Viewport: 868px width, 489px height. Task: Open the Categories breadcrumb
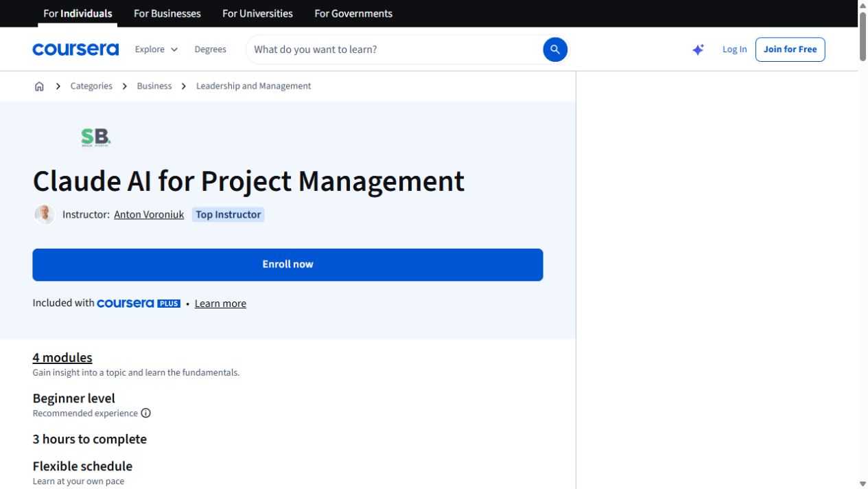coord(91,86)
